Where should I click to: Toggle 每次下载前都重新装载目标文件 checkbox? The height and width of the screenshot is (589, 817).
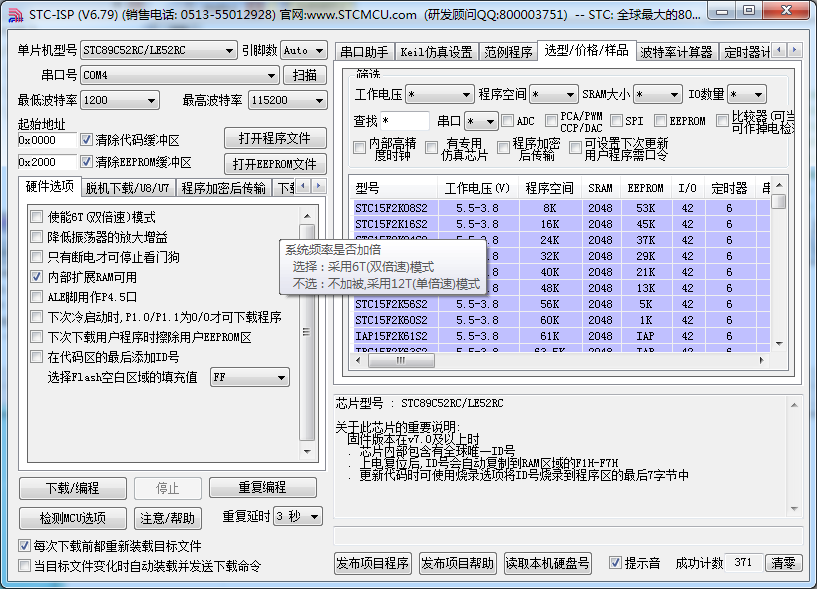point(24,546)
